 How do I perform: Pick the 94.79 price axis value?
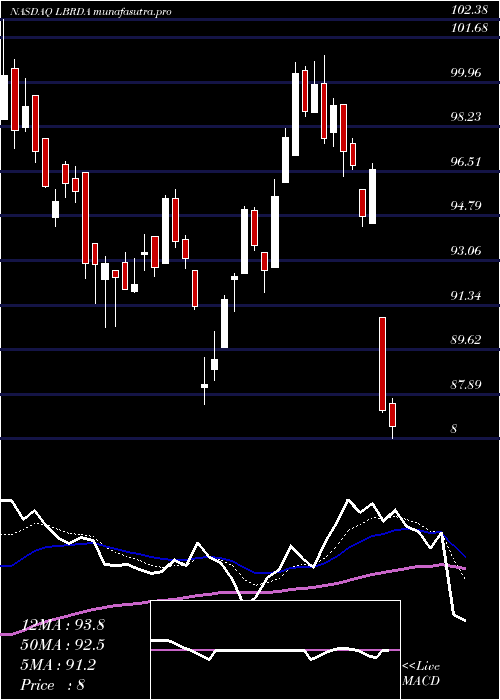[466, 206]
